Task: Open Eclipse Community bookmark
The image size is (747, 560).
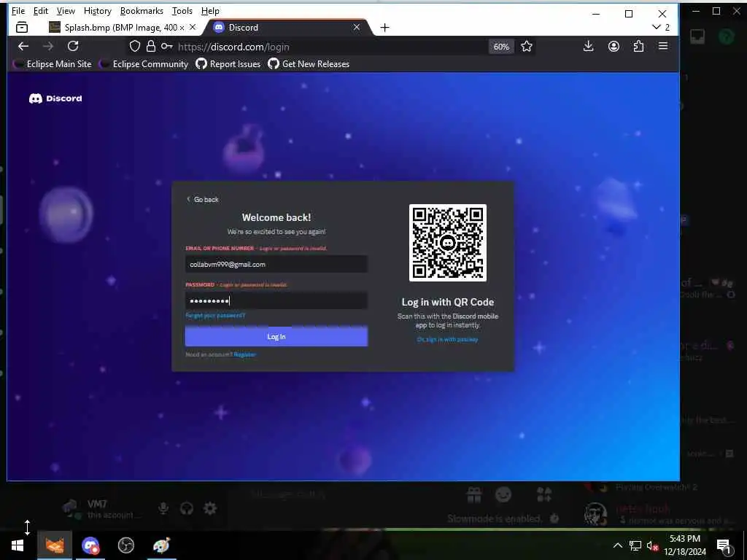Action: (144, 64)
